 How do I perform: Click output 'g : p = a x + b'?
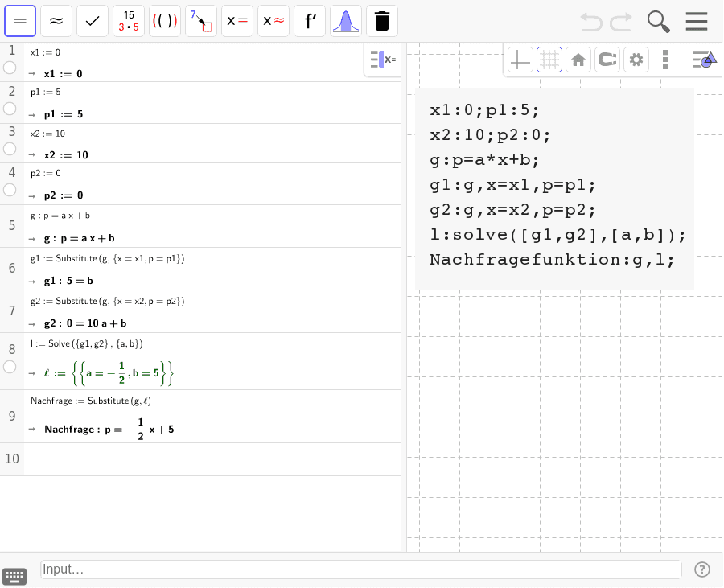(x=80, y=238)
